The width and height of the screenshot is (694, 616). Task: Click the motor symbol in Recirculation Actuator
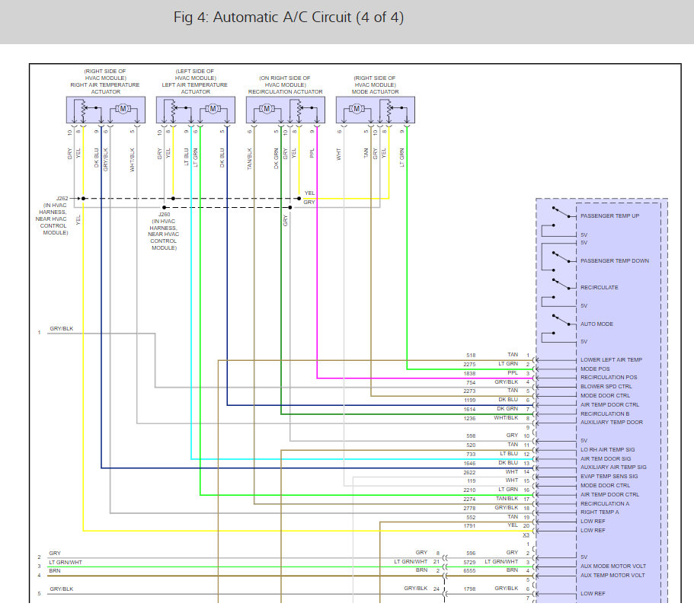(267, 108)
